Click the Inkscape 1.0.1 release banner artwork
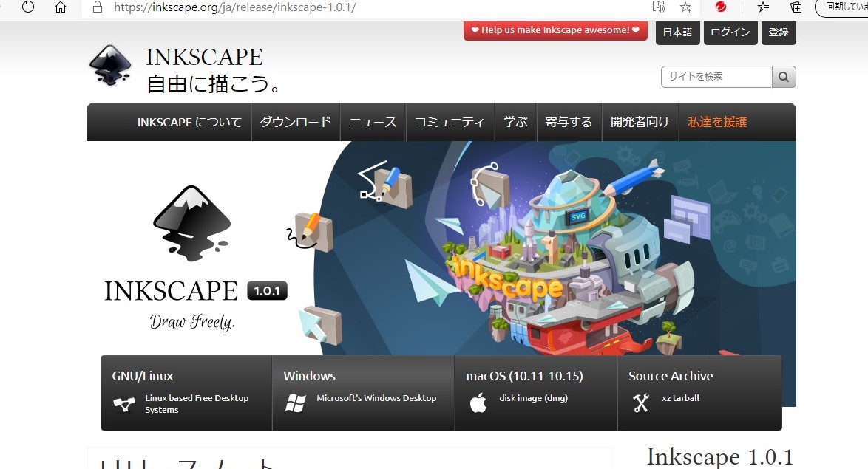 tap(441, 248)
